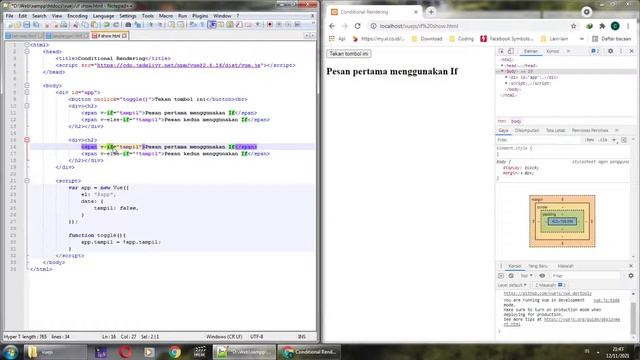Viewport: 640px width, 360px height.
Task: Collapse the head fold marker at line 2
Action: coord(27,52)
